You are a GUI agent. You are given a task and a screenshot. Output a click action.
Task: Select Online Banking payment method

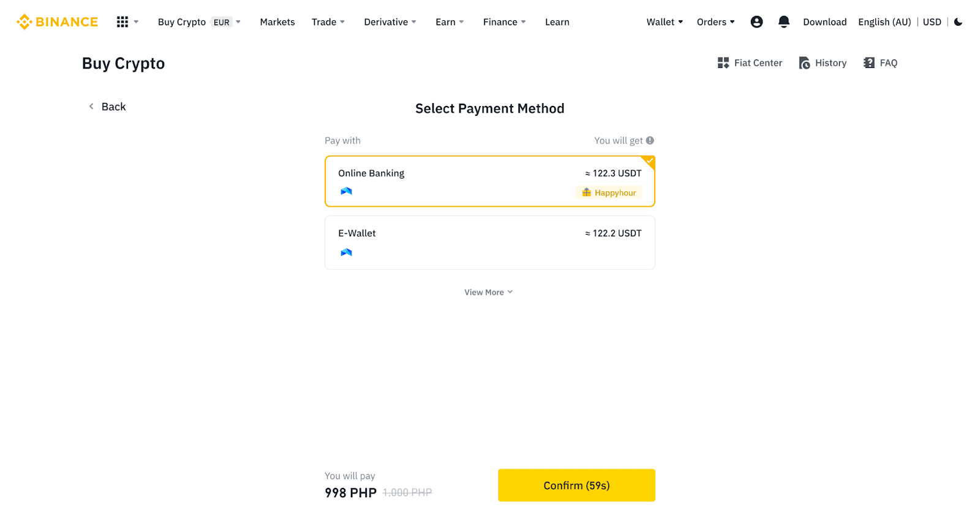(x=489, y=181)
